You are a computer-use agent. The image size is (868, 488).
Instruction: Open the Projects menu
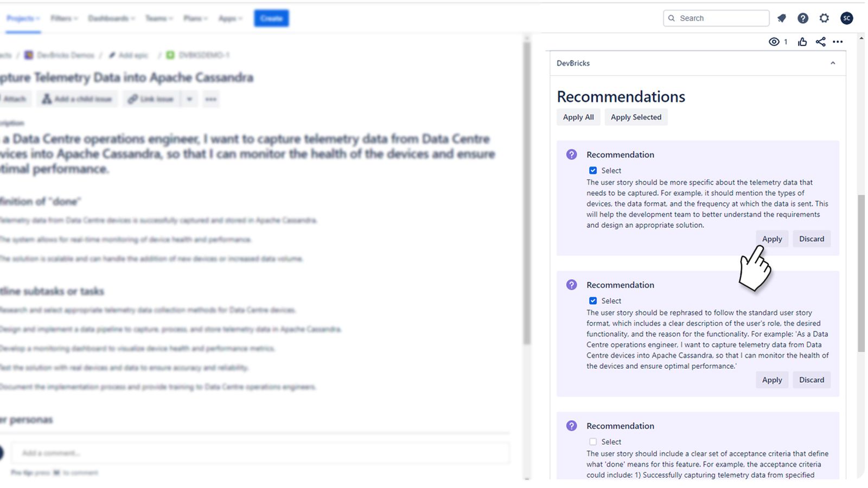pos(23,18)
